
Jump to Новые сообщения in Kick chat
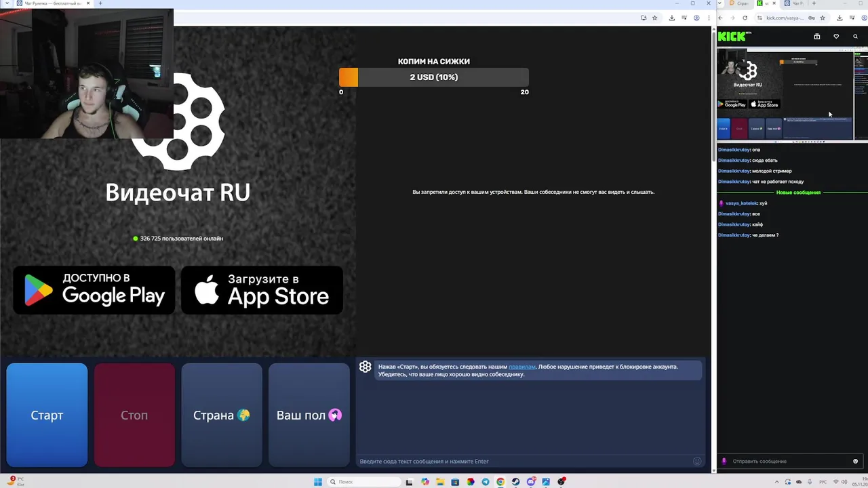coord(798,192)
